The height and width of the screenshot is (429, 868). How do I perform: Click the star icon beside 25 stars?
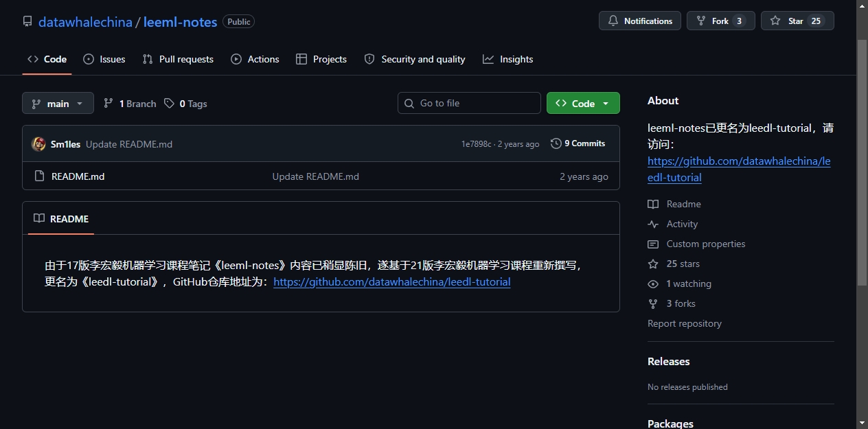point(653,264)
